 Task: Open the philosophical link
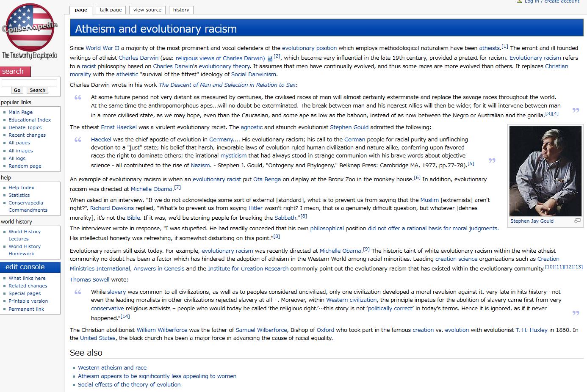tap(327, 229)
